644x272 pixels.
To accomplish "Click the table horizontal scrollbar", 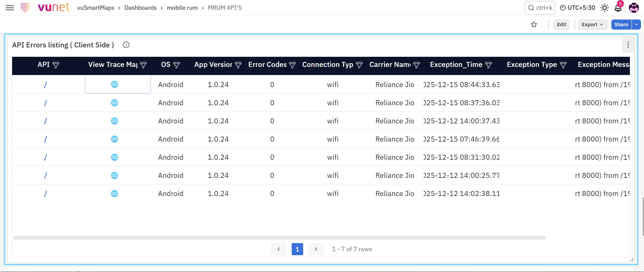I will 280,238.
